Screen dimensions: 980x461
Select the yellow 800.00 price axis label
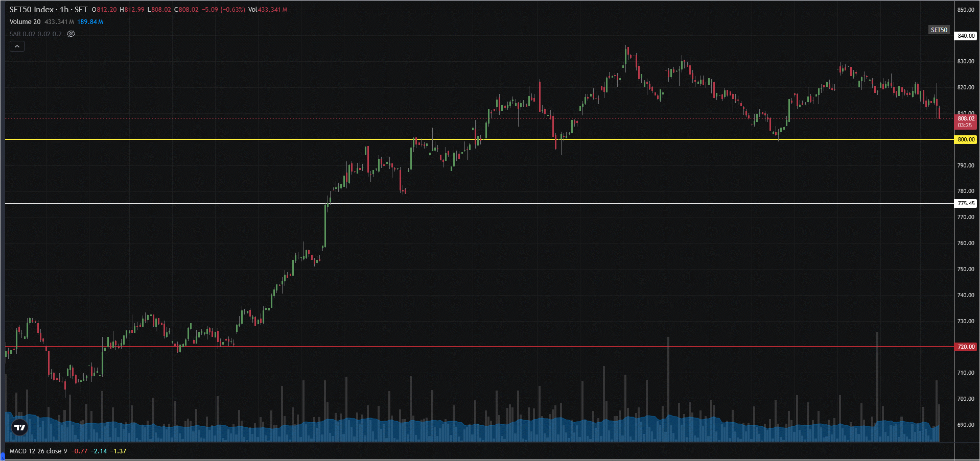(x=966, y=139)
